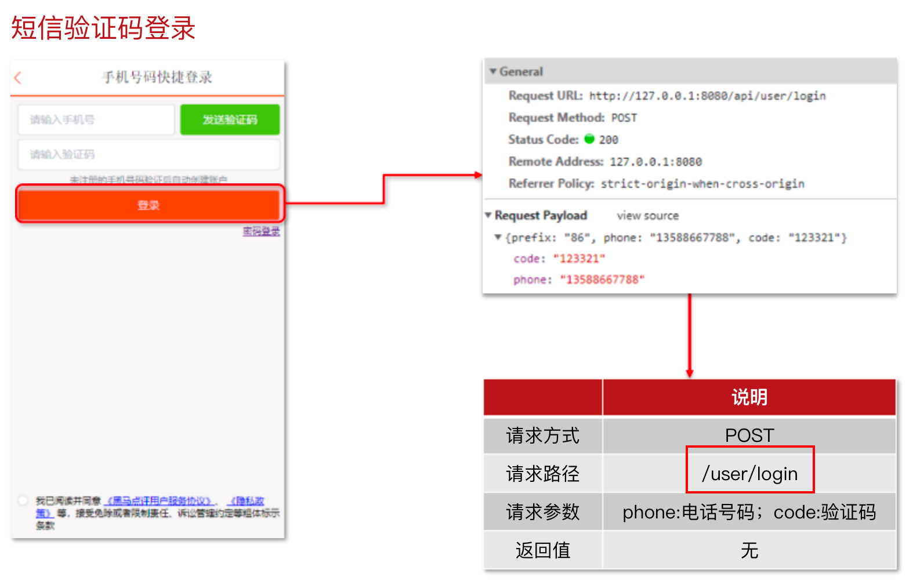Click the Request Method POST value
This screenshot has height=588, width=920.
point(624,118)
